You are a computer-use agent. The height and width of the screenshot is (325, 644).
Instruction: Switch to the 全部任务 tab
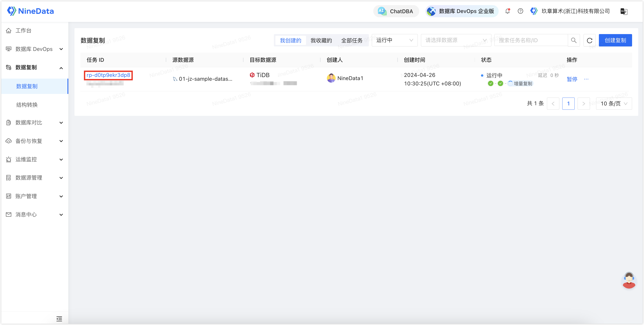tap(352, 40)
